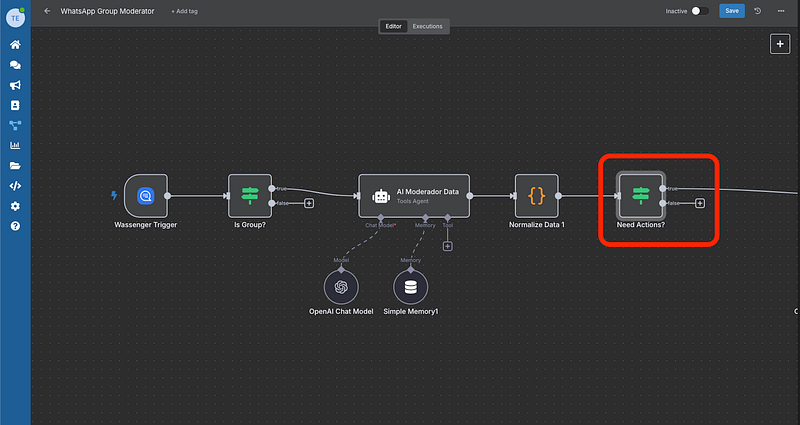Open the Simple Memory1 database node
Viewport: 800px width, 425px height.
[410, 287]
